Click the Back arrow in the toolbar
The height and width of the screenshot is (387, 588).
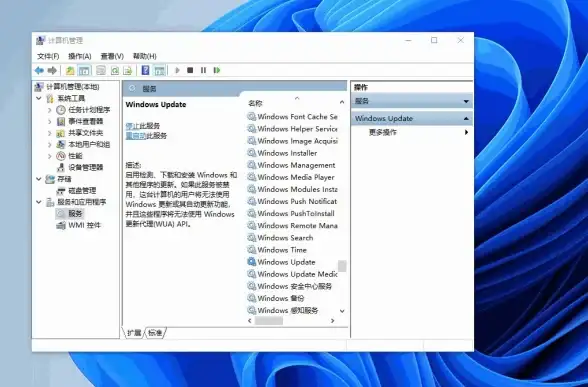[39, 70]
